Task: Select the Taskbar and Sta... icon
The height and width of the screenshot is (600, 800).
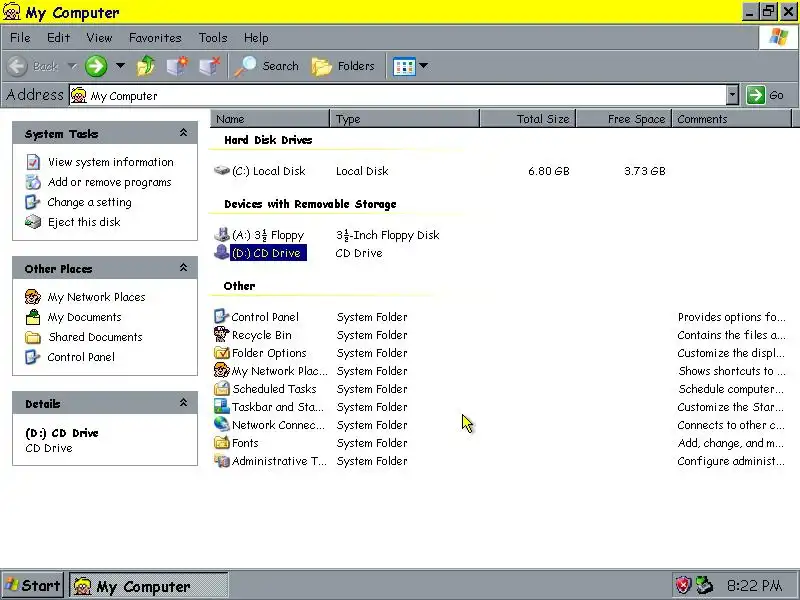Action: [221, 406]
